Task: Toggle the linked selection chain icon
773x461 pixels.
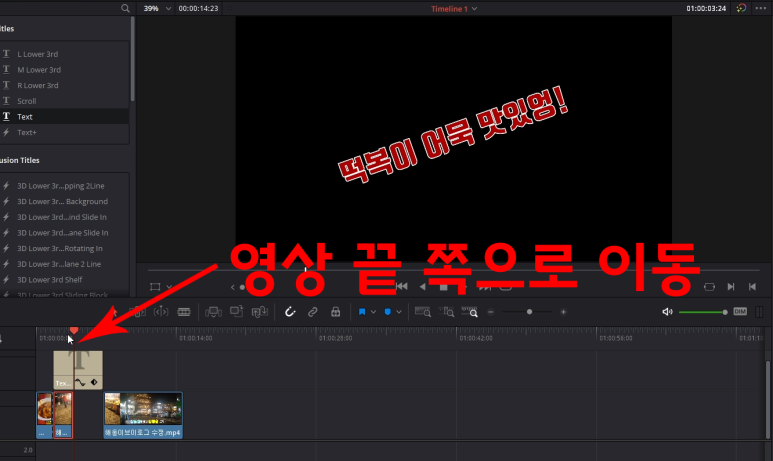Action: (x=313, y=312)
